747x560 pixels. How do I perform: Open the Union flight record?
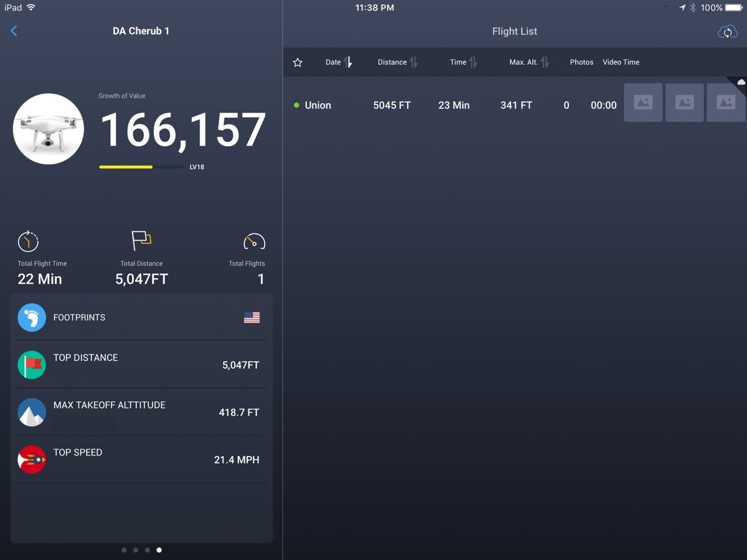coord(515,103)
